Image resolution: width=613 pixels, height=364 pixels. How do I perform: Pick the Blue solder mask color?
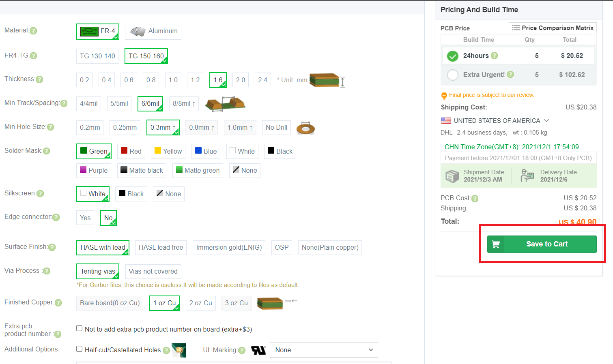(206, 152)
